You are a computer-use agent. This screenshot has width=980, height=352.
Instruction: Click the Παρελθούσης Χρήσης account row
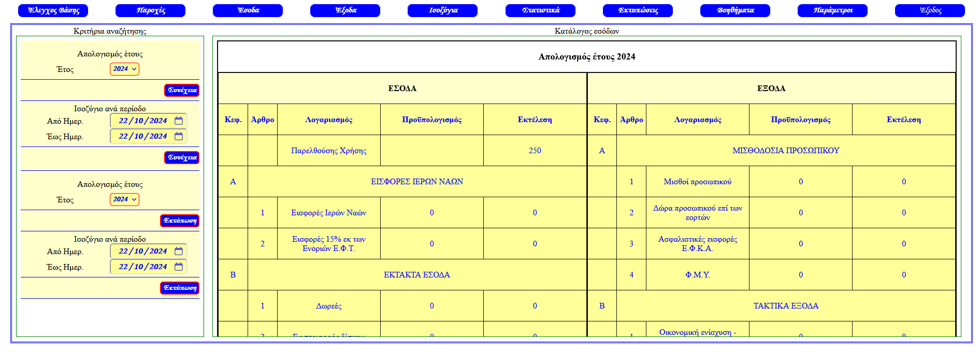point(328,151)
